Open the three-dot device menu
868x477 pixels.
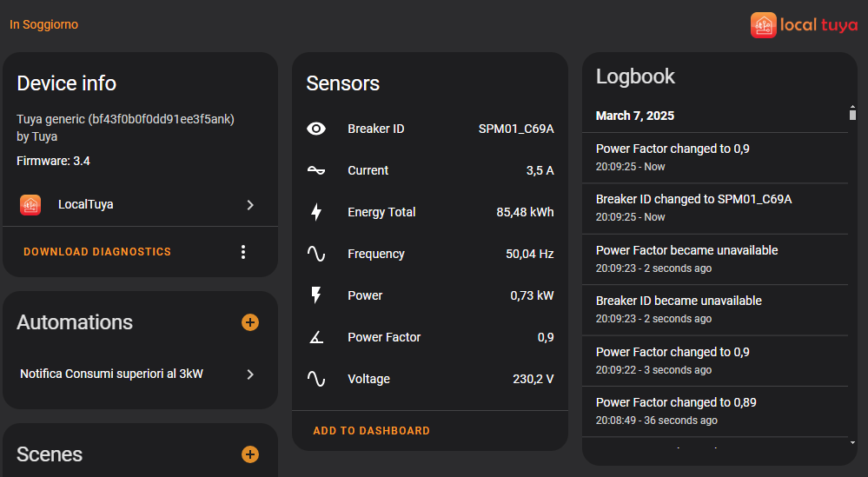coord(243,252)
